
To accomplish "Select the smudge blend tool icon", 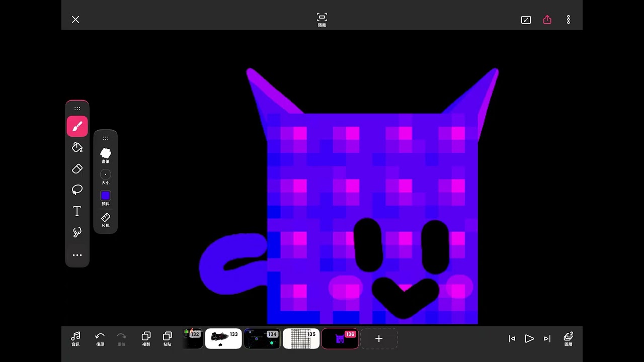I will click(x=77, y=232).
